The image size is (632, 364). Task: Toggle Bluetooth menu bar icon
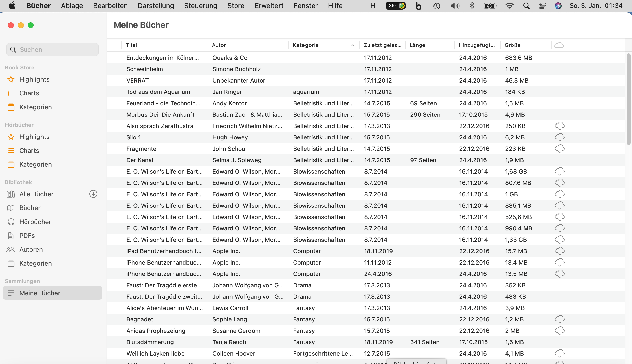[472, 6]
